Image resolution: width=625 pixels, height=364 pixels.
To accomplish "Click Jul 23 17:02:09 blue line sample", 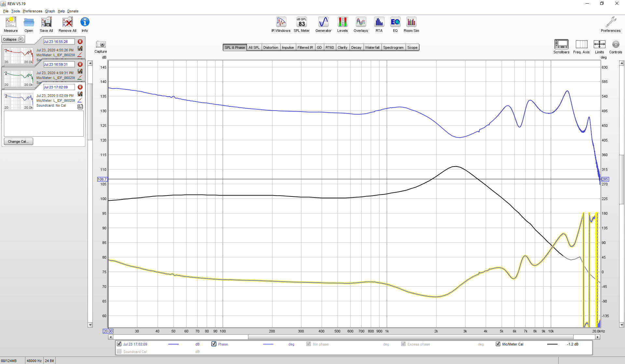I will (174, 344).
